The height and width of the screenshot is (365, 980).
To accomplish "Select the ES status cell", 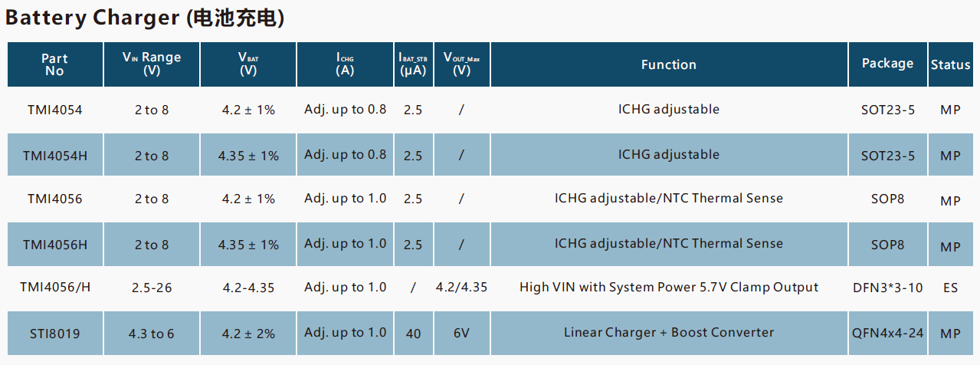I will pos(951,288).
